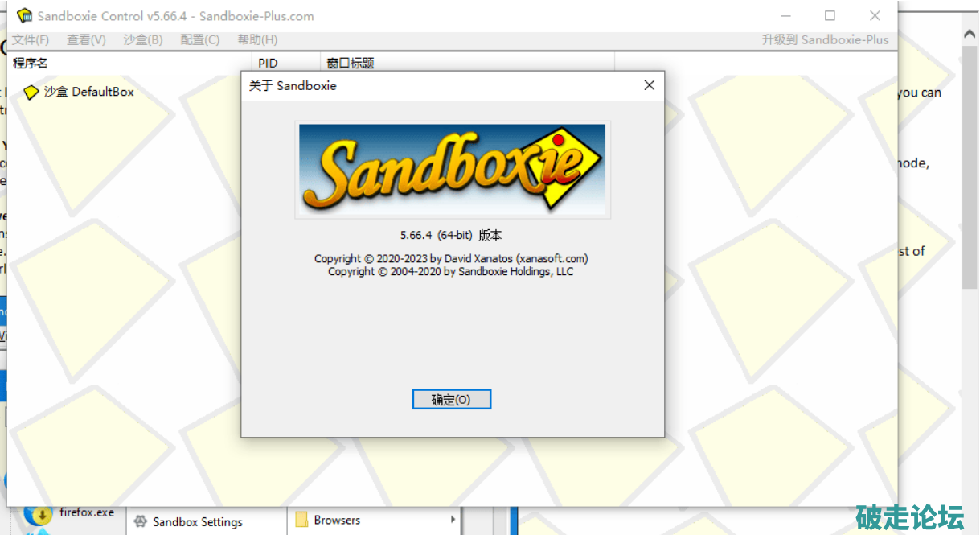The image size is (980, 535).
Task: Open the 查看(V) menu
Action: (x=86, y=39)
